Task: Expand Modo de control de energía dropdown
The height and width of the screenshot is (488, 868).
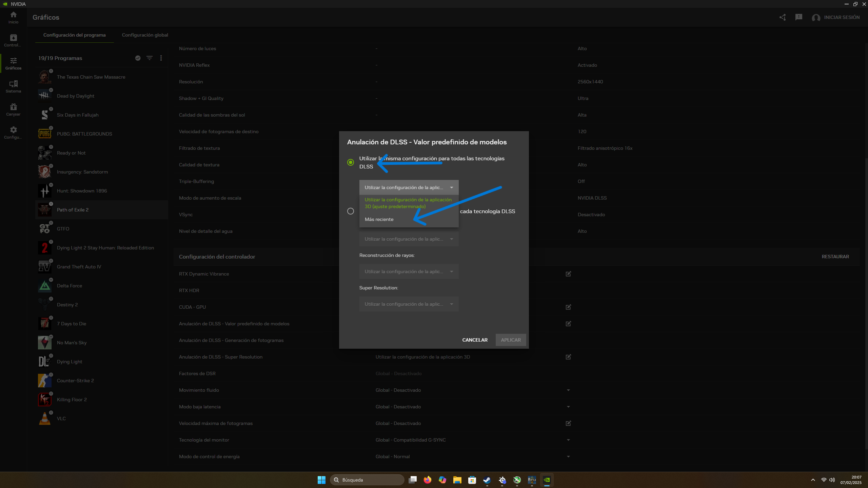Action: [x=568, y=456]
